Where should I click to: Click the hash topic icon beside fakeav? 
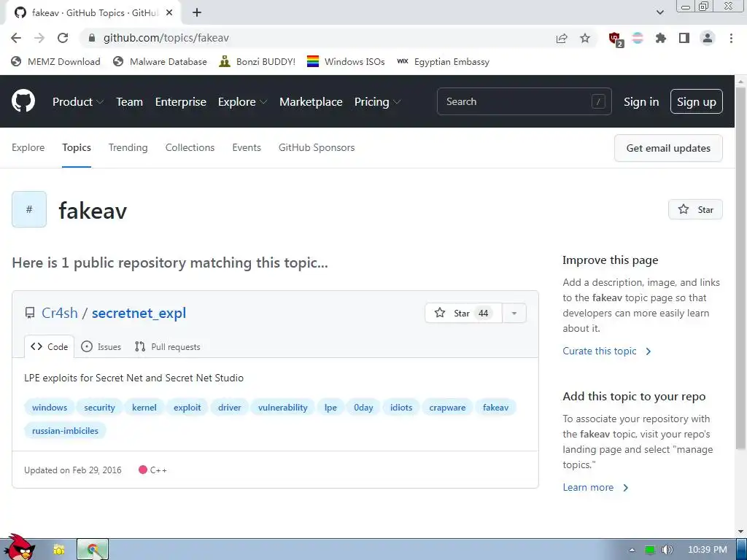tap(29, 209)
